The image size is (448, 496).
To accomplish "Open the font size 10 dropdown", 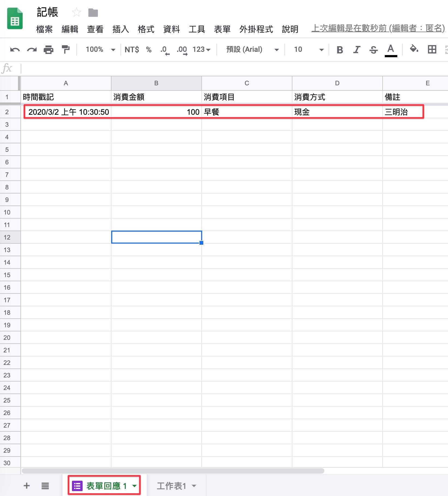I will 309,50.
